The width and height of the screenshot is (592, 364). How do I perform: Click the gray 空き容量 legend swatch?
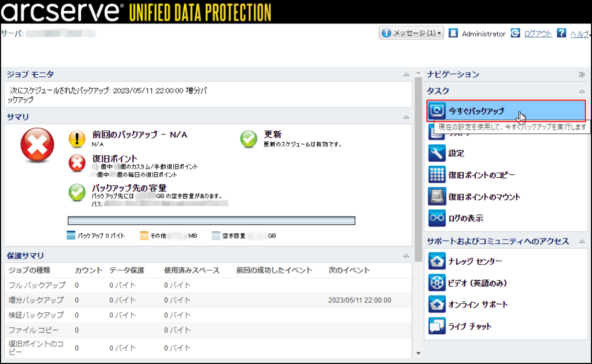tap(216, 235)
